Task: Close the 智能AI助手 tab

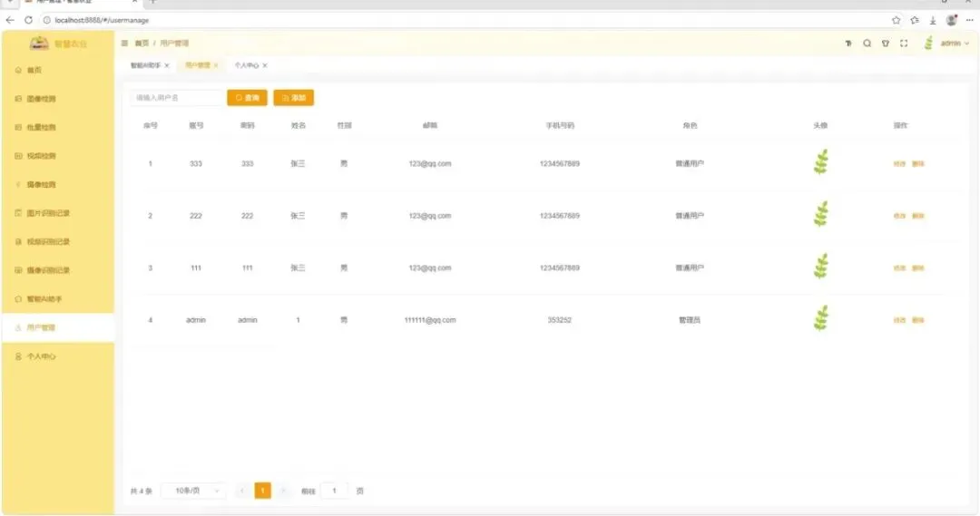Action: tap(167, 65)
